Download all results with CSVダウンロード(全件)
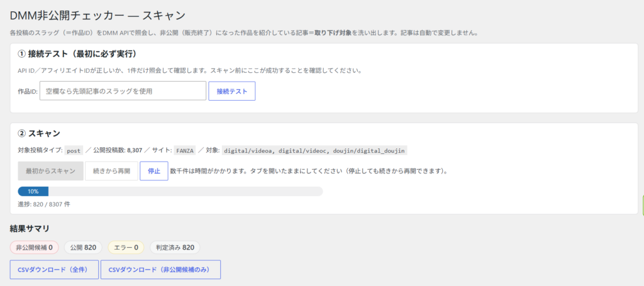 pos(54,270)
